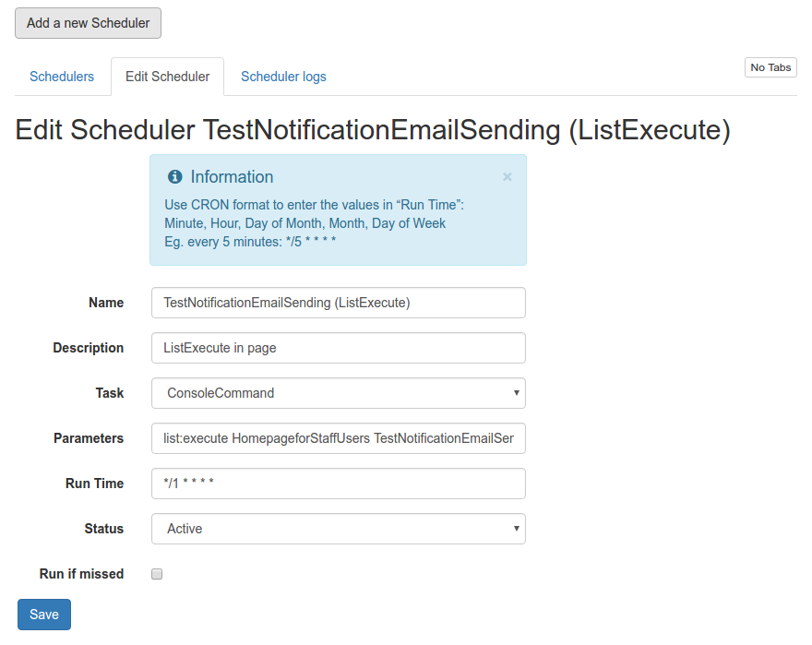Click the Task dropdown arrow
The width and height of the screenshot is (812, 645).
click(x=516, y=393)
